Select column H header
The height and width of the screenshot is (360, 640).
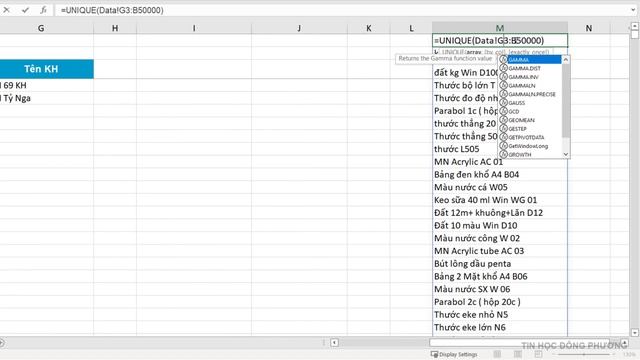click(x=115, y=28)
